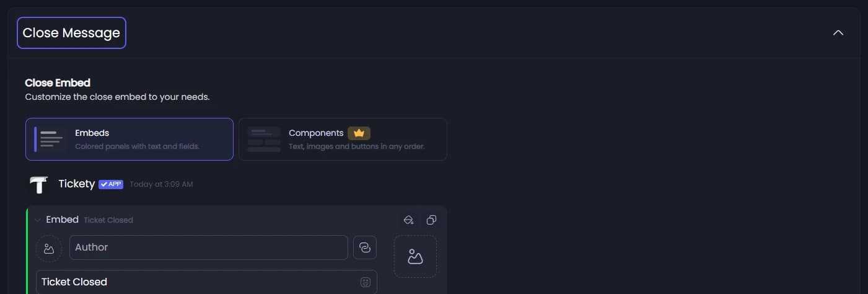Click the Tickety bot avatar
This screenshot has height=294, width=868.
38,184
